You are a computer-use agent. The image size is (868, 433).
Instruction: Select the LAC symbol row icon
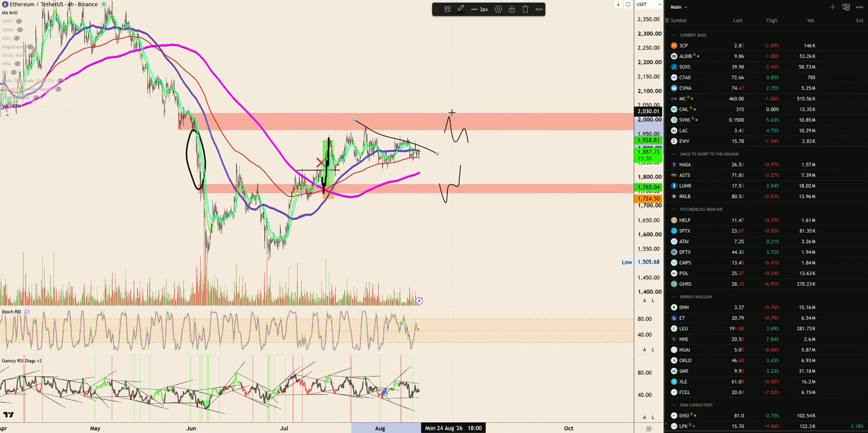pos(674,131)
